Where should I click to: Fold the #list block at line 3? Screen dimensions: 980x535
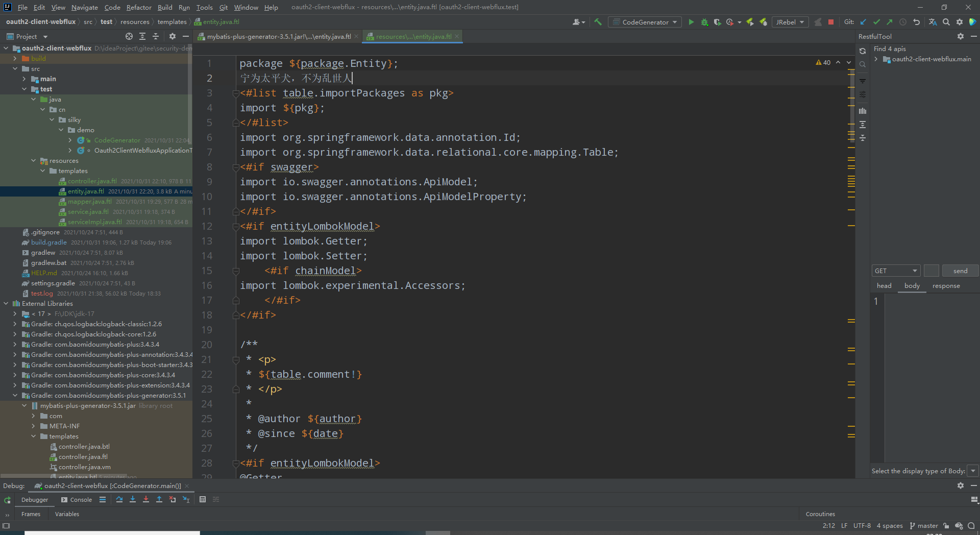click(x=236, y=93)
